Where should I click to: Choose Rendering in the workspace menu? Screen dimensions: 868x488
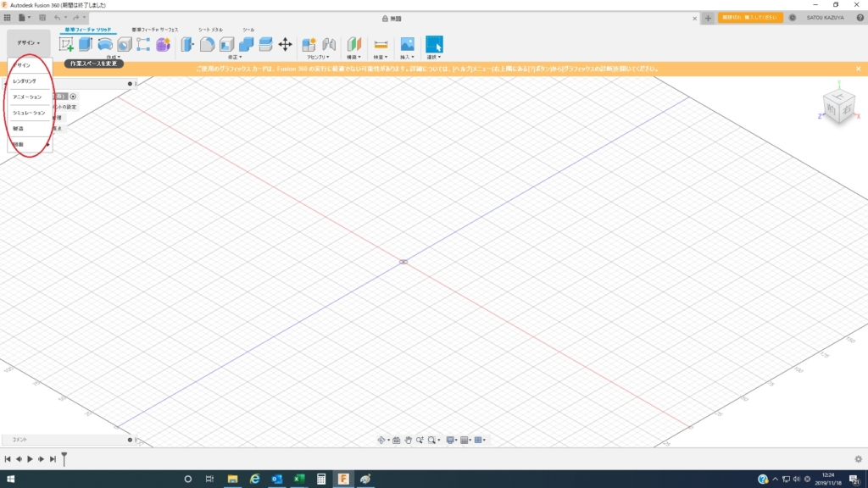30,81
